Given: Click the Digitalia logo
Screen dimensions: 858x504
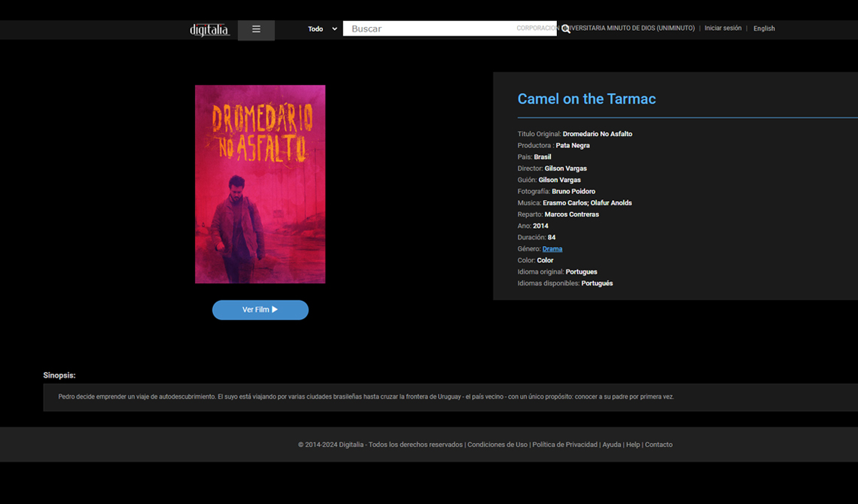Looking at the screenshot, I should click(209, 29).
